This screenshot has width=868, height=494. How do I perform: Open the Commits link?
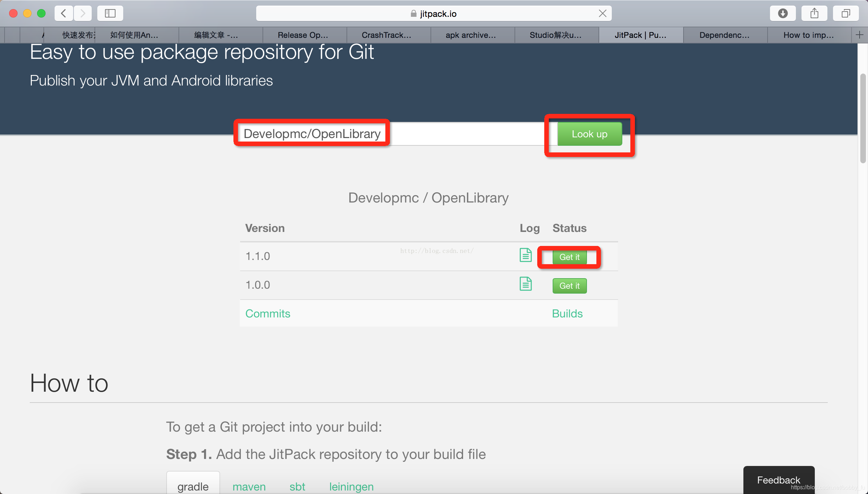268,313
